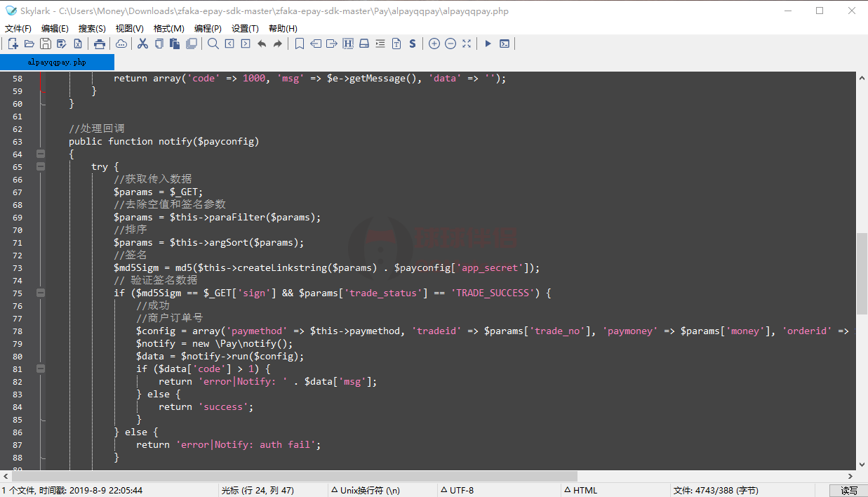Toggle the 读写 read-write status button
The height and width of the screenshot is (497, 868).
[848, 490]
